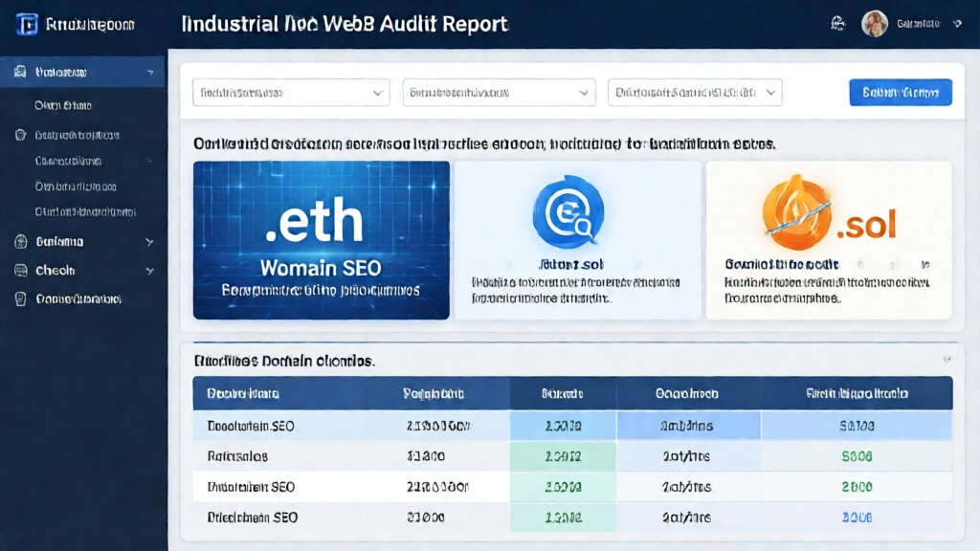The width and height of the screenshot is (980, 551).
Task: Open the last sidebar menu item
Action: 78,299
